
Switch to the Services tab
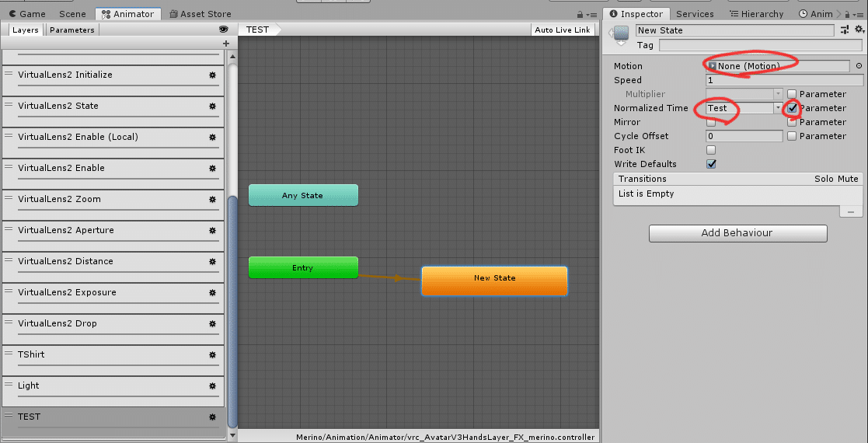695,14
